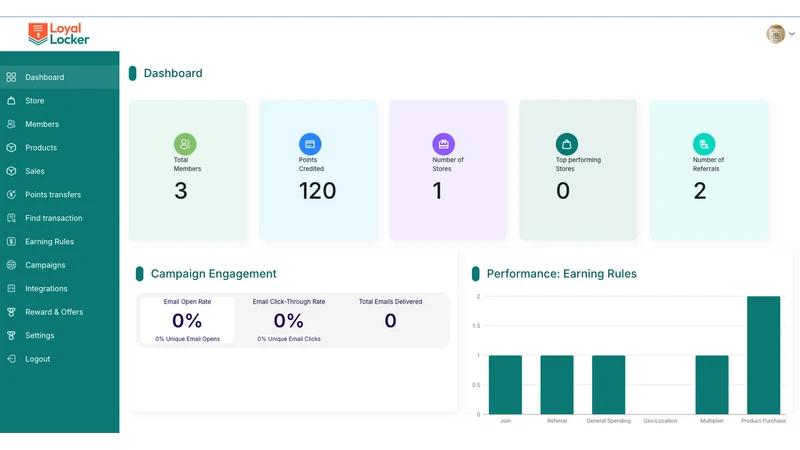Click the Total Members count 3
Image resolution: width=800 pixels, height=450 pixels.
pyautogui.click(x=181, y=191)
